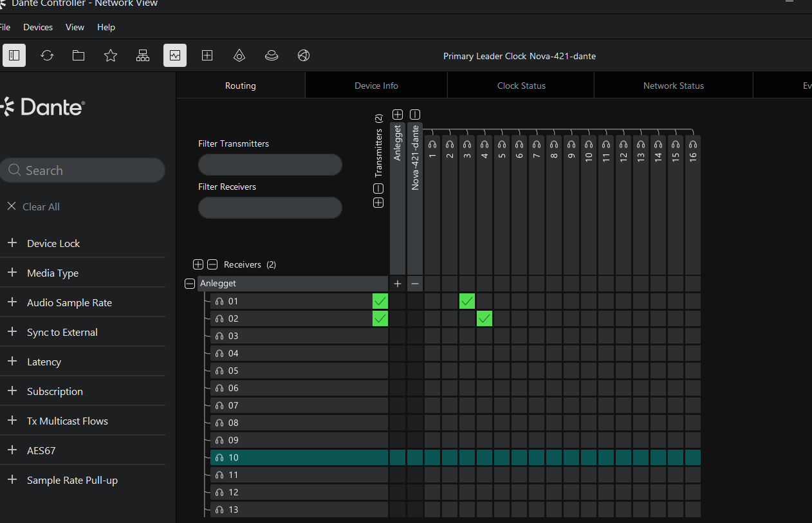Open the Devices menu

tap(38, 27)
